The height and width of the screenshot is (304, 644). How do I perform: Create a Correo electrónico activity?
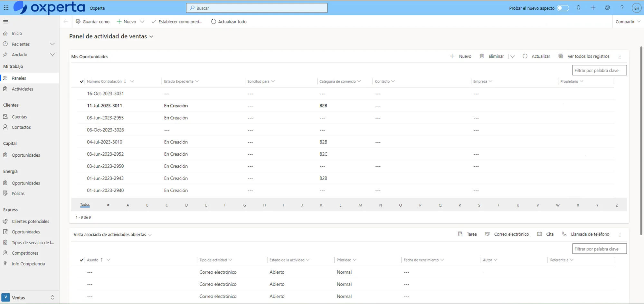[x=507, y=234]
